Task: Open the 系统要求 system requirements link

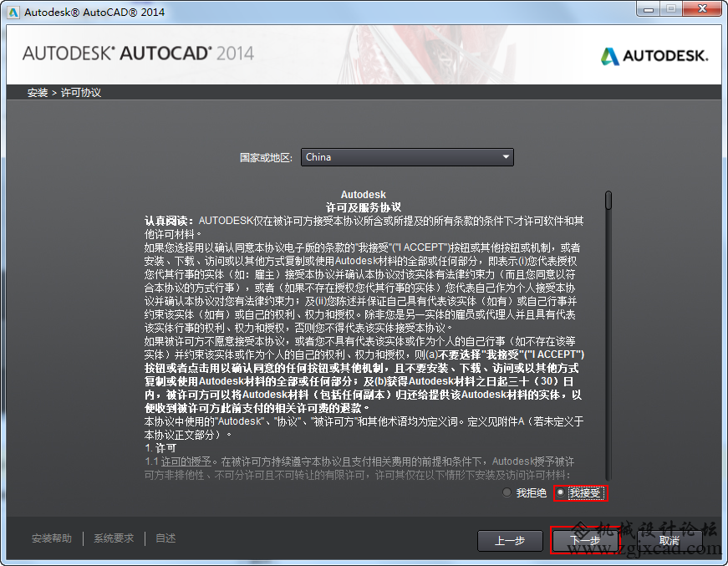Action: point(114,538)
